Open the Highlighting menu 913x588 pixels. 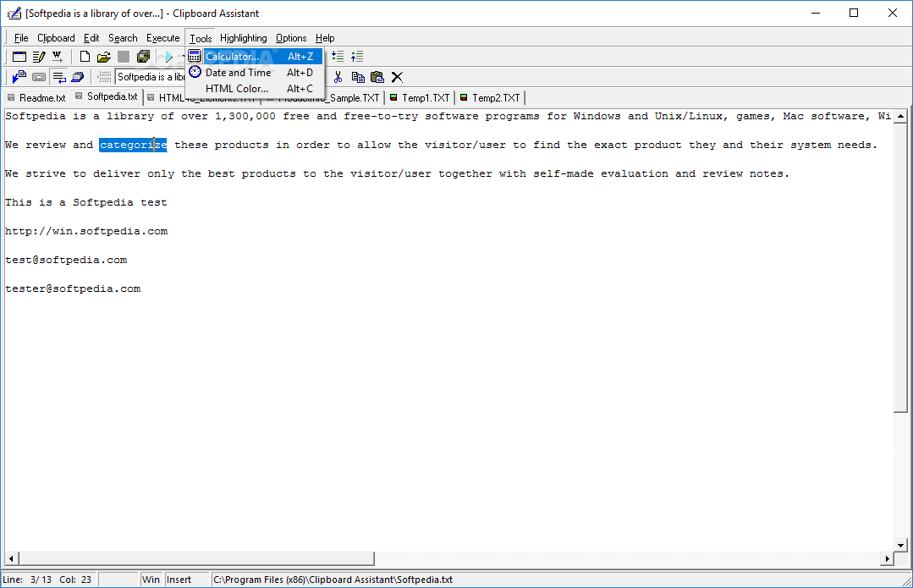coord(244,38)
